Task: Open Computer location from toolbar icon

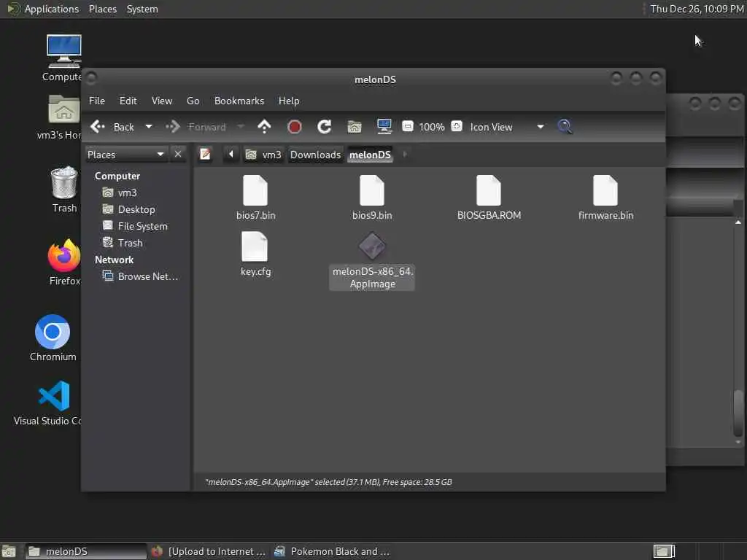Action: coord(384,127)
